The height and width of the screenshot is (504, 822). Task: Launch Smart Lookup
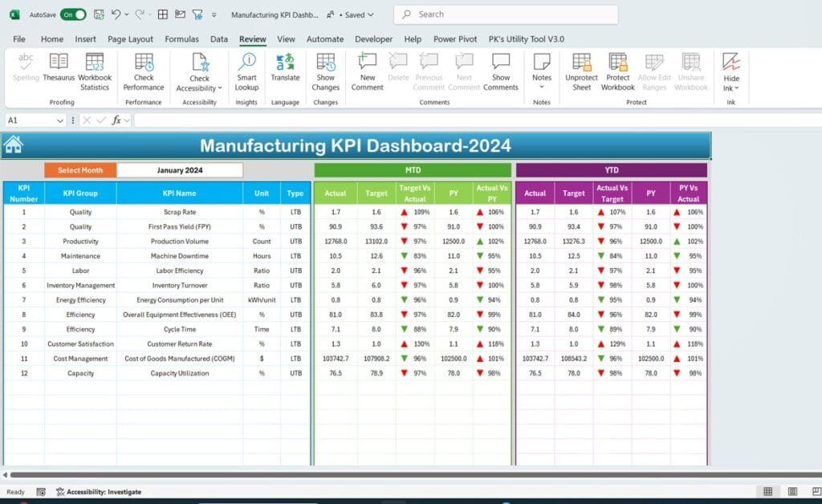coord(246,71)
